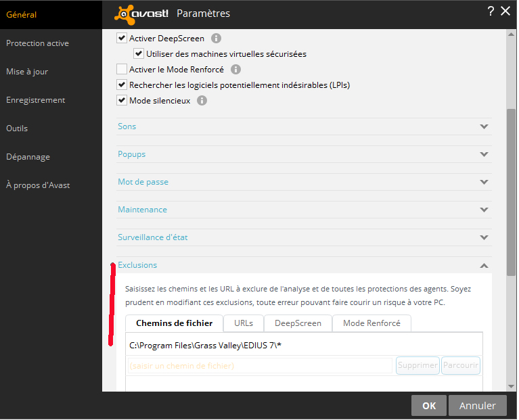519x420 pixels.
Task: Open help with the question mark icon
Action: [491, 11]
